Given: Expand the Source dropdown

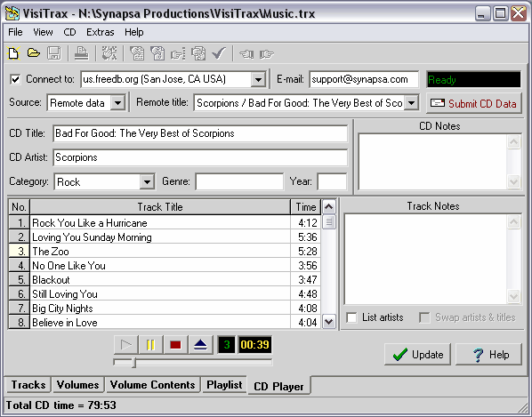Looking at the screenshot, I should 117,103.
